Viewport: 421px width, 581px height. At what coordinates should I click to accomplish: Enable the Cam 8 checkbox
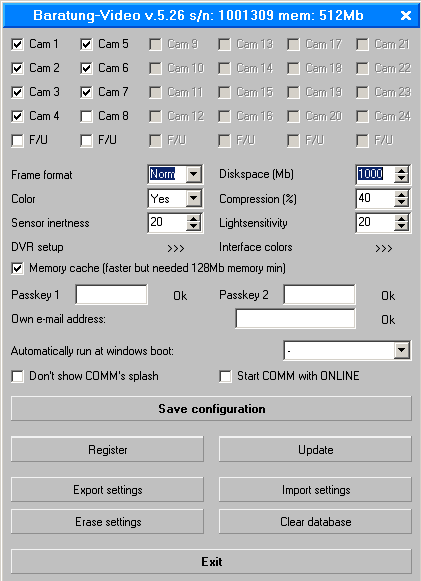tap(86, 116)
